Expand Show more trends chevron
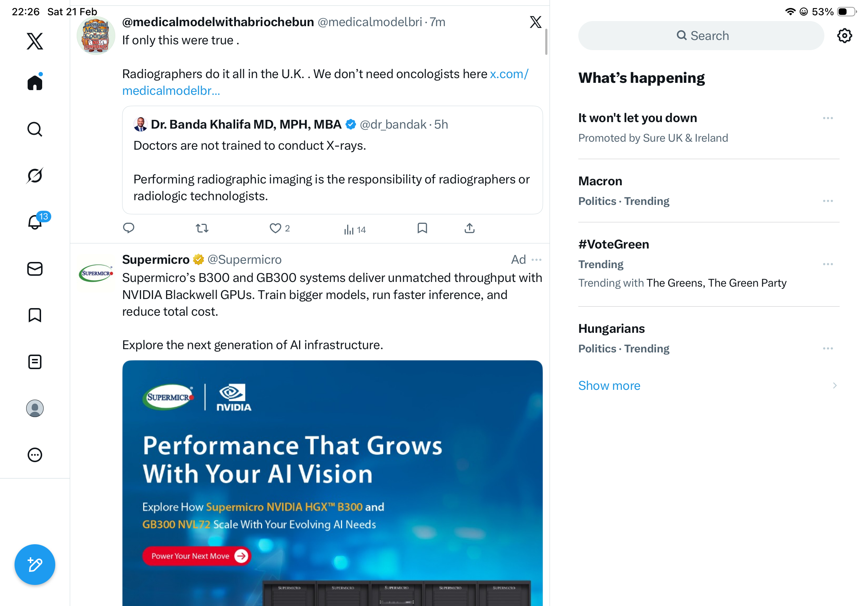This screenshot has height=606, width=868. click(x=834, y=385)
